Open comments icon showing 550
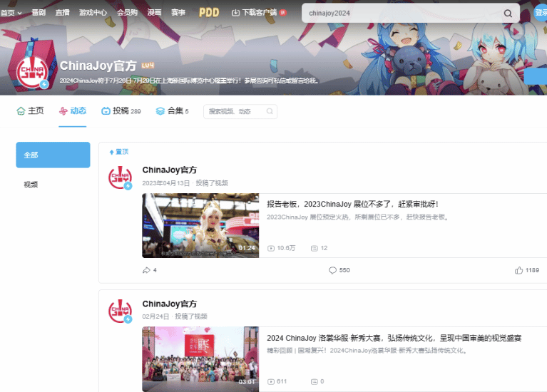This screenshot has width=547, height=392. pyautogui.click(x=332, y=270)
